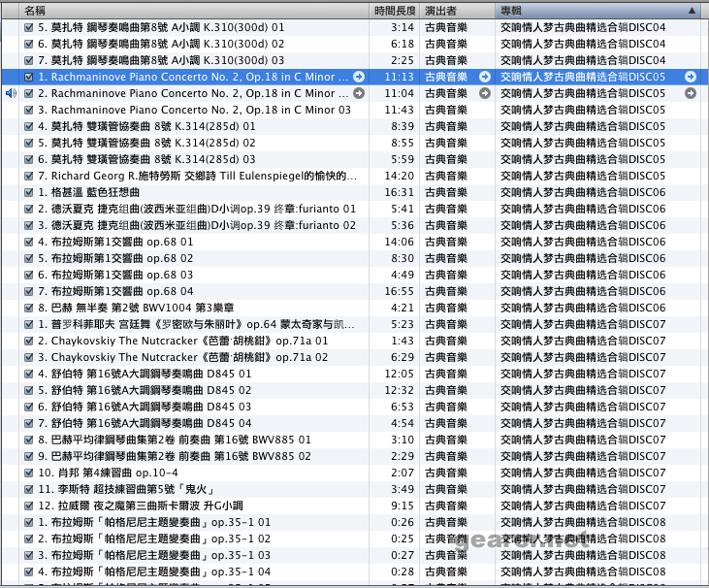Toggle checkbox for 布拉姆斯第1交響曲 op.68 01
Image resolution: width=709 pixels, height=588 pixels.
coord(28,242)
